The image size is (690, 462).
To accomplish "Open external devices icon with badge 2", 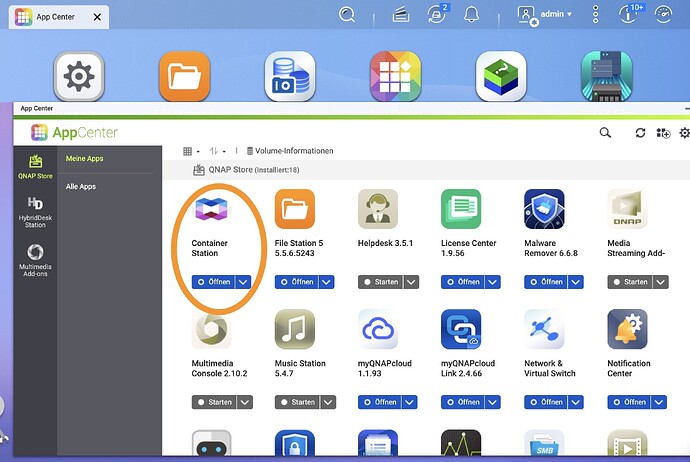I will pyautogui.click(x=437, y=14).
